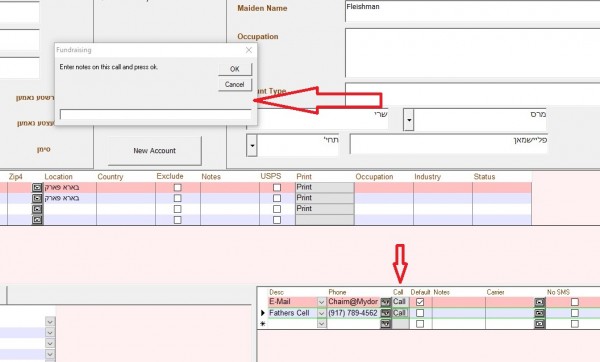Click the New Account button
This screenshot has width=600, height=362.
155,151
